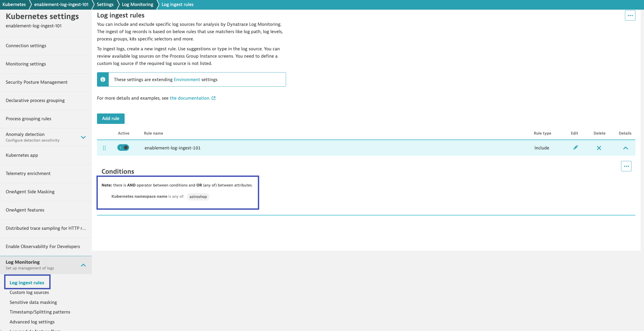Delete the enablement-log-ingest-101 rule with X icon
Screen dimensions: 644x331
tap(599, 148)
